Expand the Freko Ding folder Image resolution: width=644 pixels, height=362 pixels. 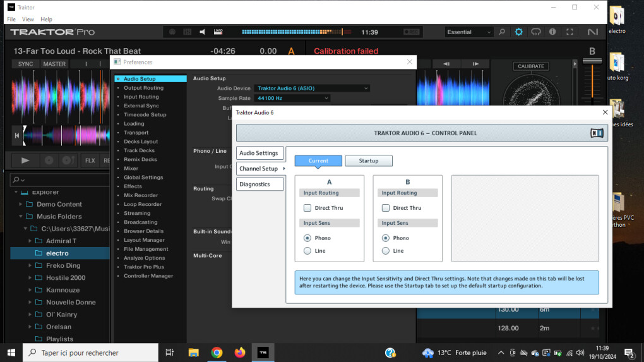pyautogui.click(x=30, y=266)
